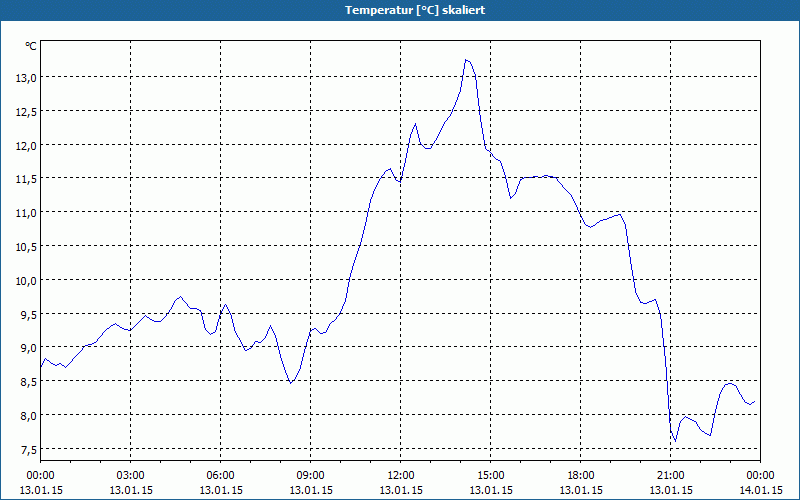The width and height of the screenshot is (800, 500).
Task: Select the 18:00 time label
Action: [581, 476]
